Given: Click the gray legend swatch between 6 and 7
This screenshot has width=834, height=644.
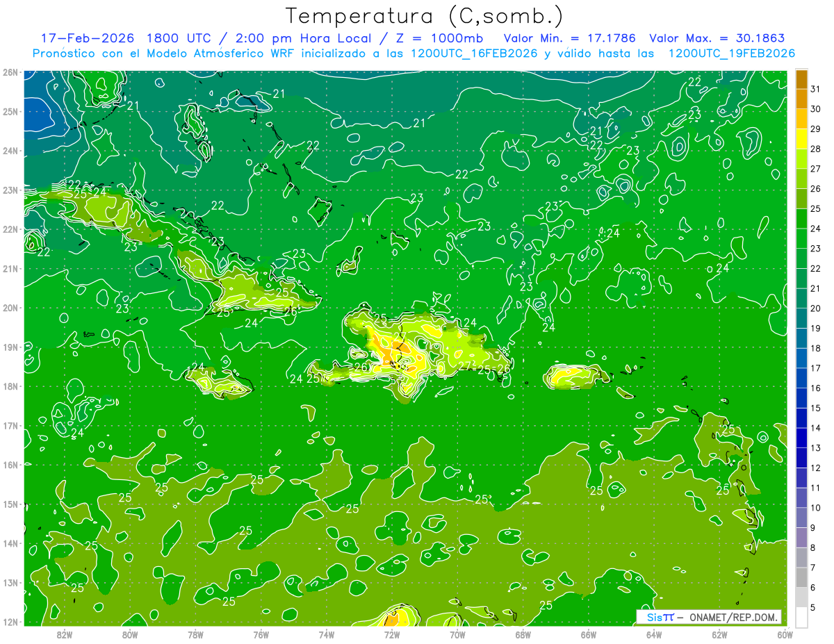Looking at the screenshot, I should 801,577.
